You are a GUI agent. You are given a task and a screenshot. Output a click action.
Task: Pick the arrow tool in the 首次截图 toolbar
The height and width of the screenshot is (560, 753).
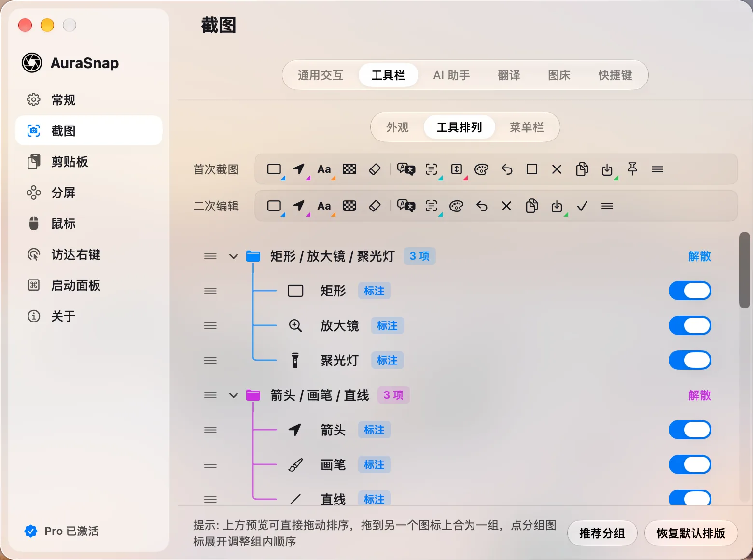tap(299, 169)
